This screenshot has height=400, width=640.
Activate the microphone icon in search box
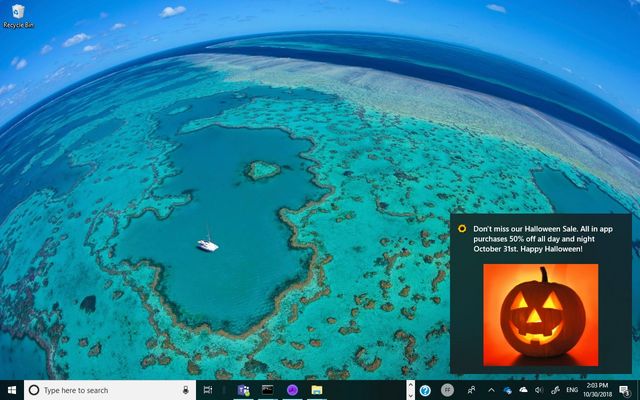(x=186, y=390)
